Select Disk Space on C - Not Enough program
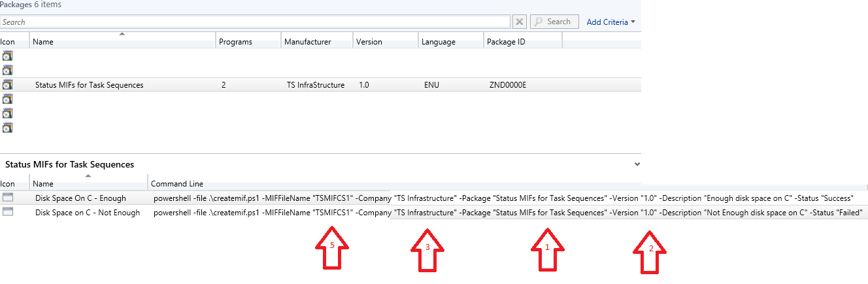868x284 pixels. click(87, 212)
